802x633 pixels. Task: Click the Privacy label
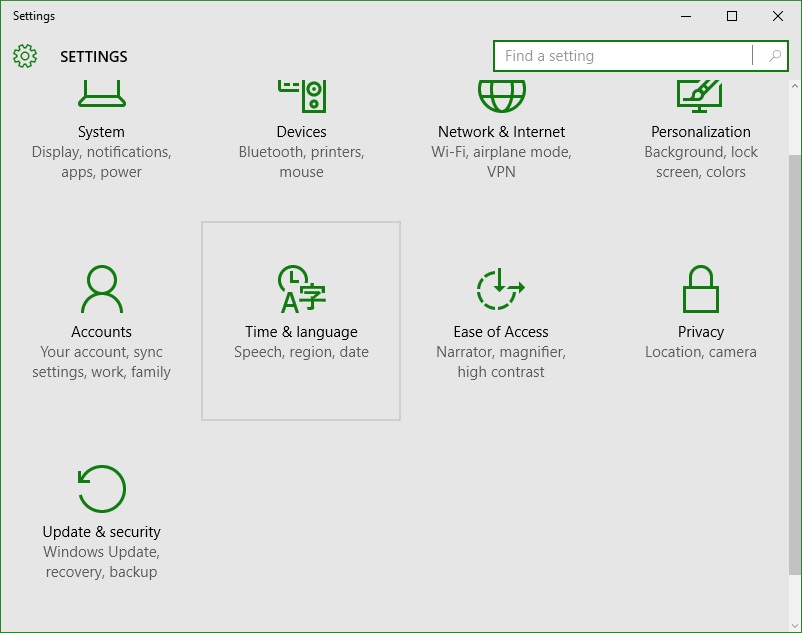[701, 332]
